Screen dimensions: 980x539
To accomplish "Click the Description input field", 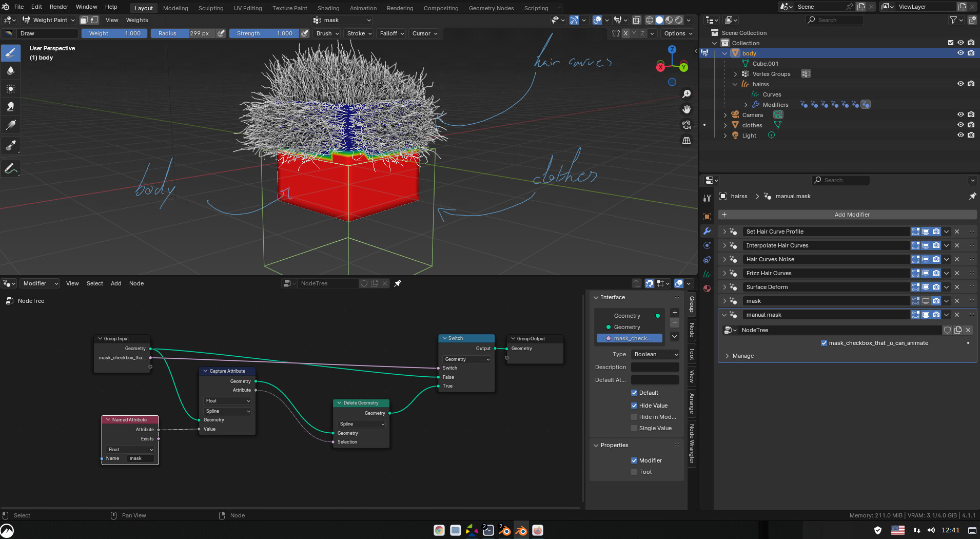I will coord(655,367).
